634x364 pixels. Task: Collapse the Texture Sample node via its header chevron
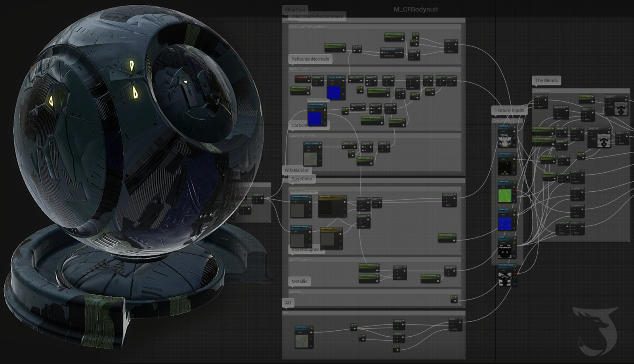point(344,77)
